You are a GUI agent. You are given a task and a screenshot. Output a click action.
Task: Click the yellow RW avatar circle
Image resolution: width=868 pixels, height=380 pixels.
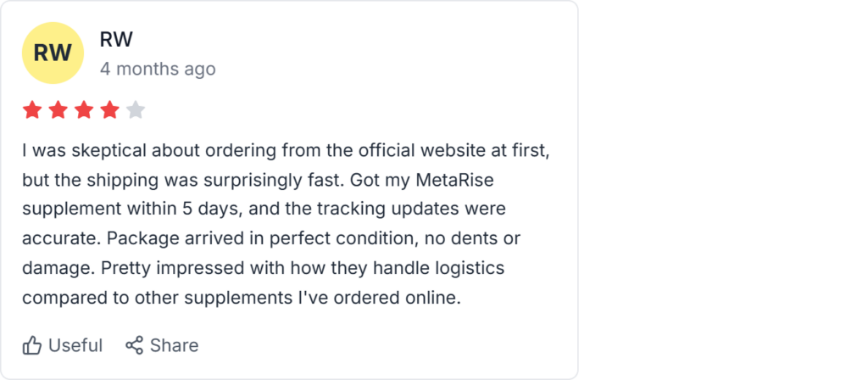click(53, 53)
